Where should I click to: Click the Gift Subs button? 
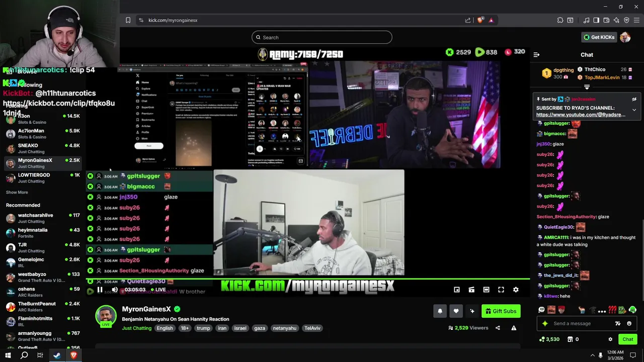pyautogui.click(x=501, y=311)
